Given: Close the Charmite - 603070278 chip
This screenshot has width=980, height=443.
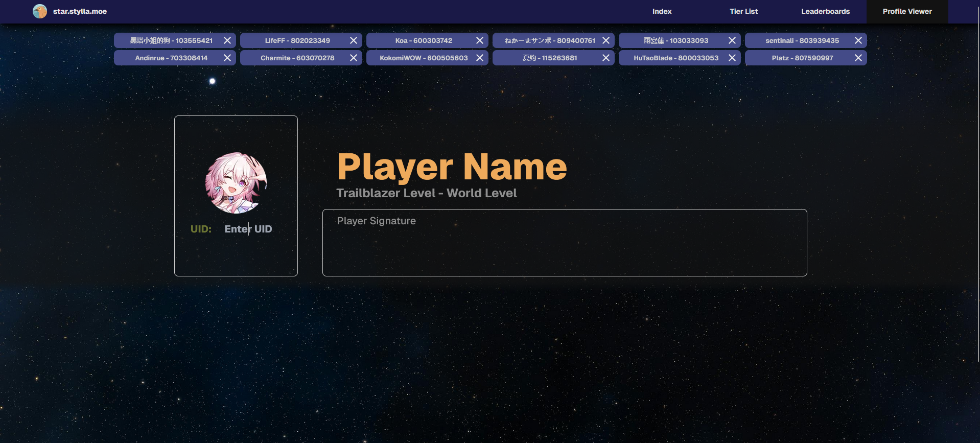Looking at the screenshot, I should (353, 58).
